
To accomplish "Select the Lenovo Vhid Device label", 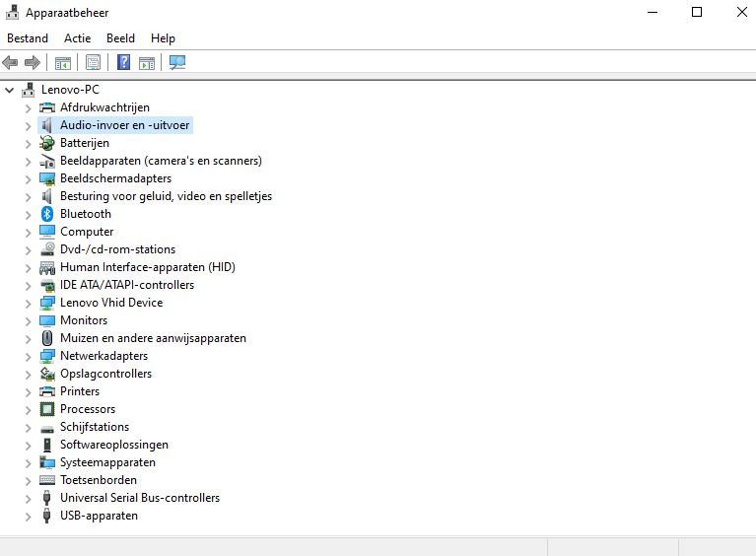I will pos(111,303).
